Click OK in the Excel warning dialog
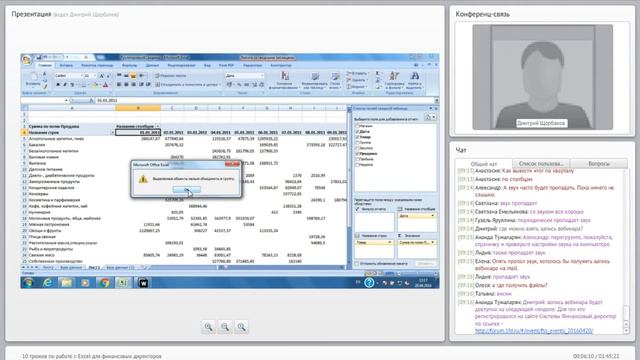The width and height of the screenshot is (640, 360). [187, 190]
